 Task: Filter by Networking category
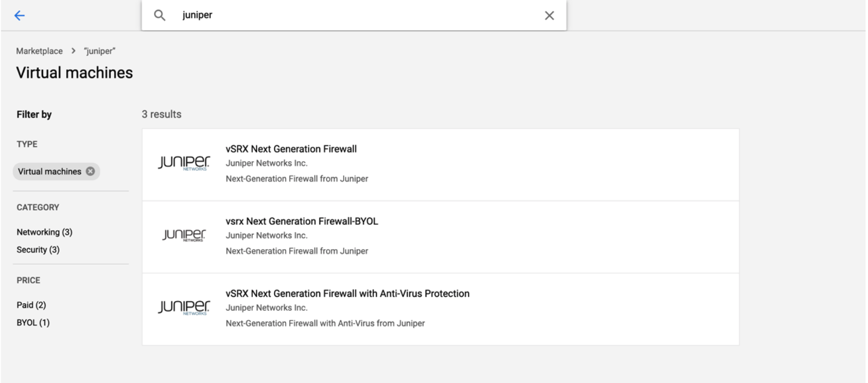[x=44, y=232]
